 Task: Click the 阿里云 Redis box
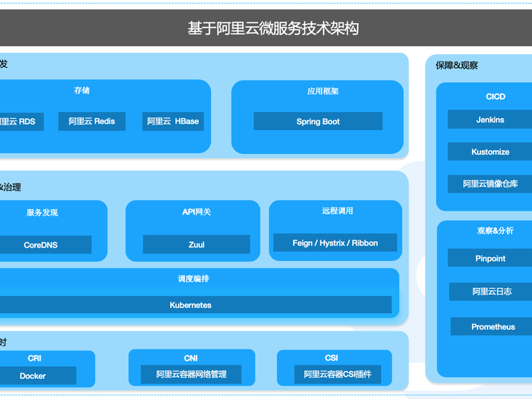point(92,121)
